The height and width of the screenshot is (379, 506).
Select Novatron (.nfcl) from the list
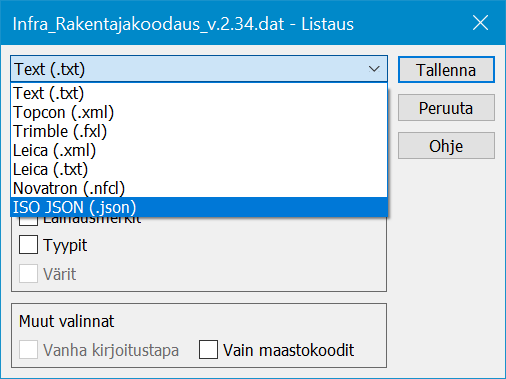(199, 188)
